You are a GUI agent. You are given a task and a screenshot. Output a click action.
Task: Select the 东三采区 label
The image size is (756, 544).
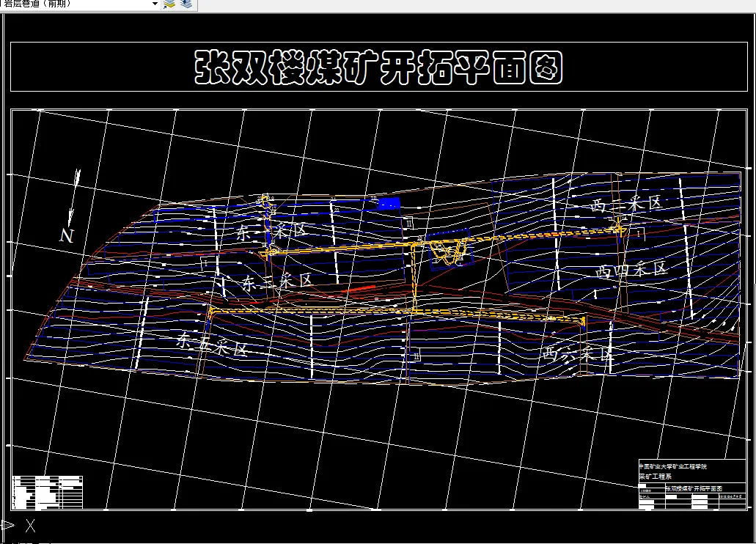tap(276, 282)
